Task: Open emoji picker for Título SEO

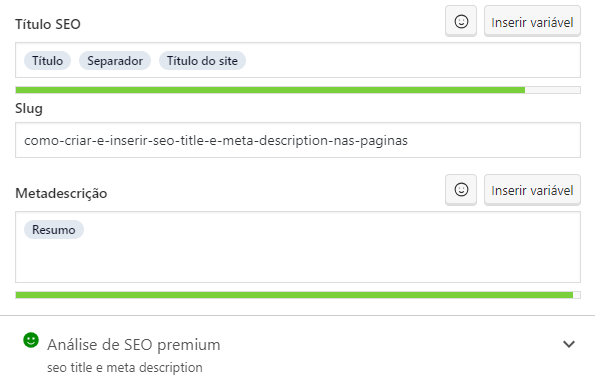Action: point(461,22)
